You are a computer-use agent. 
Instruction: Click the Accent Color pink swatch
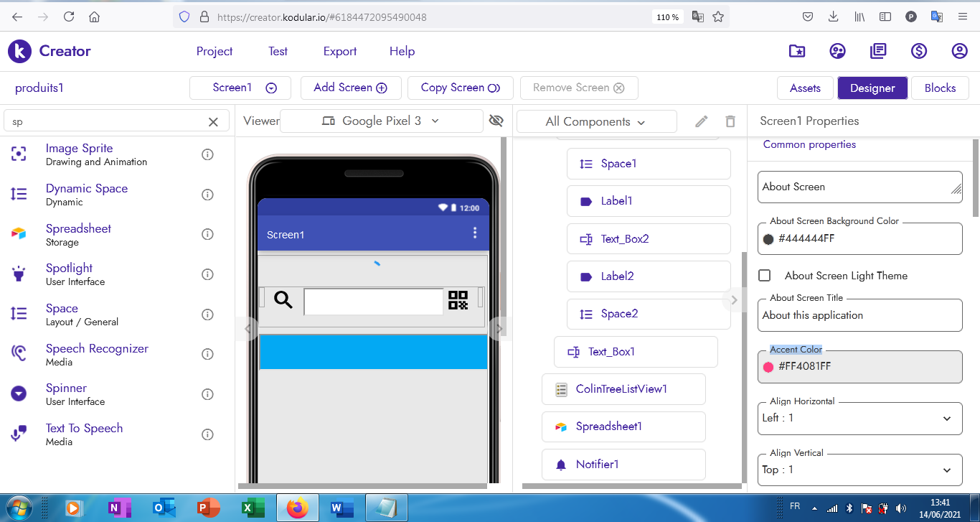pos(768,367)
